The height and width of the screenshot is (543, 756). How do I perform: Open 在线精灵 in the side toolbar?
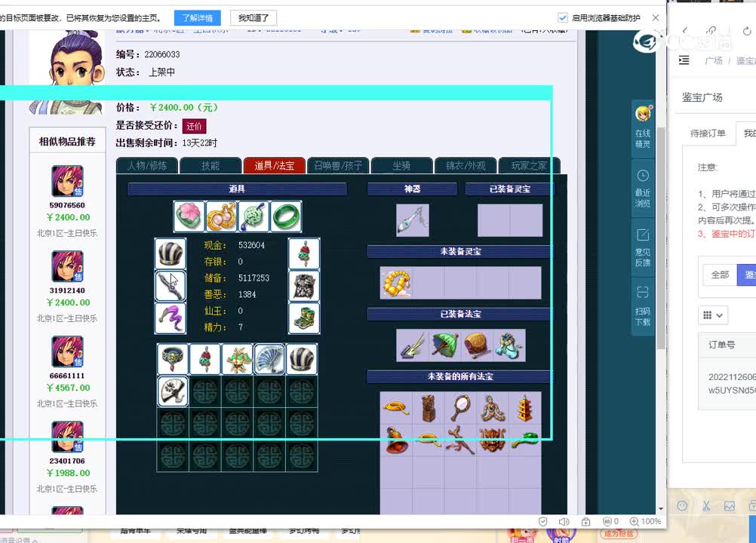(x=643, y=128)
